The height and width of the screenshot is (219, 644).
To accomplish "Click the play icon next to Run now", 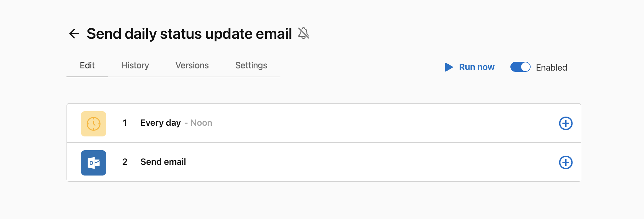I will (x=449, y=67).
